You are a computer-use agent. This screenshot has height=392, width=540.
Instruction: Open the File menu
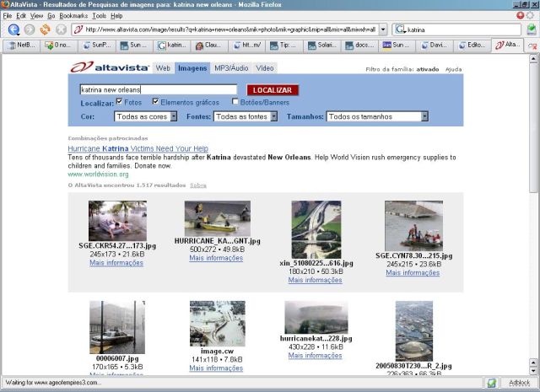click(8, 16)
